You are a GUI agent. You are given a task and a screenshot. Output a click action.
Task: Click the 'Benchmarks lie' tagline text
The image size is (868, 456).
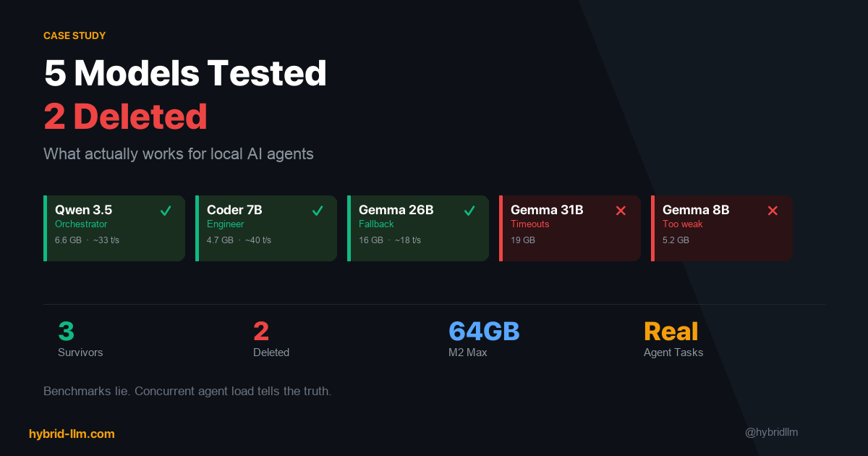coord(187,391)
